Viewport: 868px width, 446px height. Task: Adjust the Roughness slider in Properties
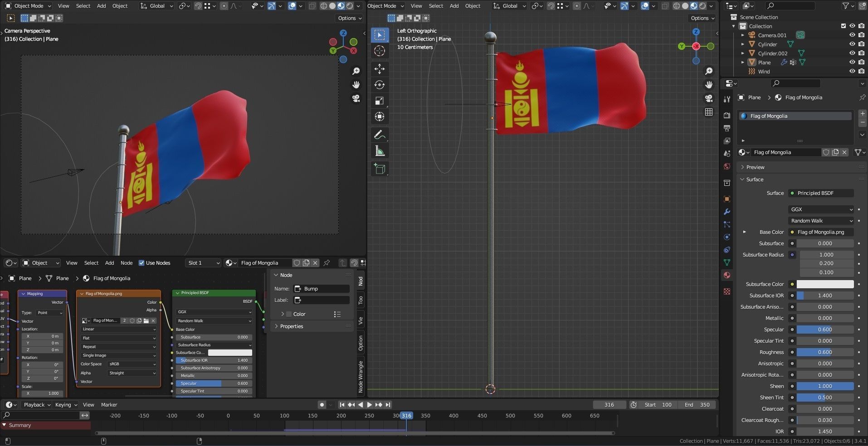(x=825, y=352)
